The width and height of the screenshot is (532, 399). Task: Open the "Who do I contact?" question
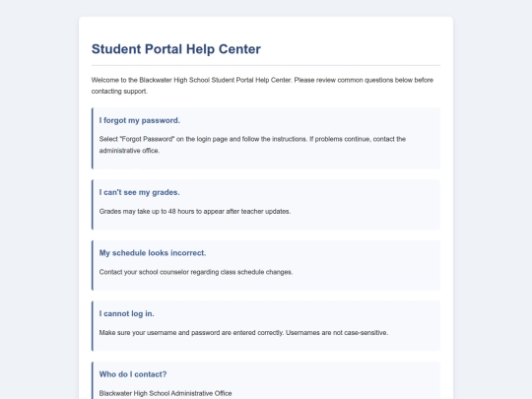point(133,374)
